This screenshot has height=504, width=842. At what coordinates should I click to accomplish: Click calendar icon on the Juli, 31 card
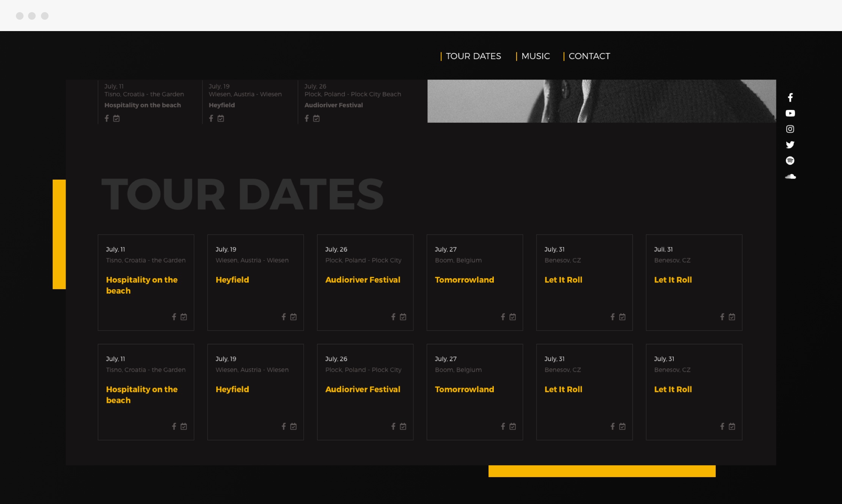[732, 317]
